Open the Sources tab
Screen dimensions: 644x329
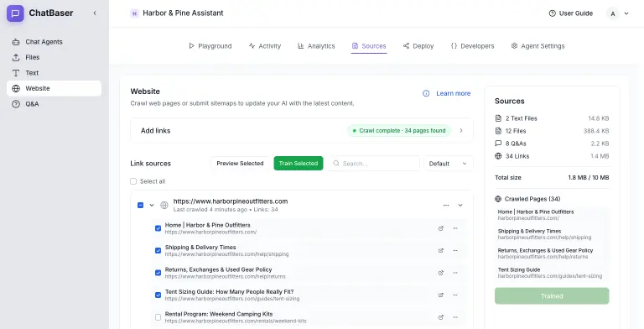(x=369, y=46)
